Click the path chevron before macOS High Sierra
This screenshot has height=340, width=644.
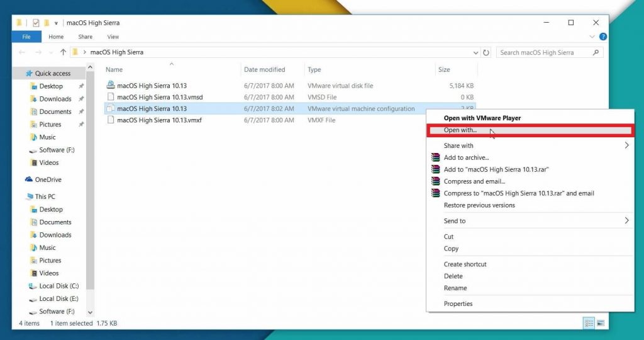click(85, 52)
